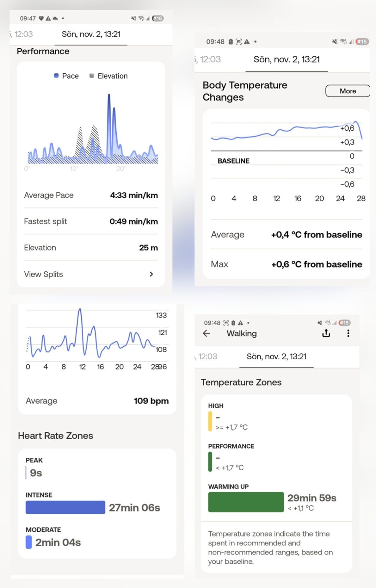The width and height of the screenshot is (376, 588).
Task: Open View Splits
Action: [43, 274]
